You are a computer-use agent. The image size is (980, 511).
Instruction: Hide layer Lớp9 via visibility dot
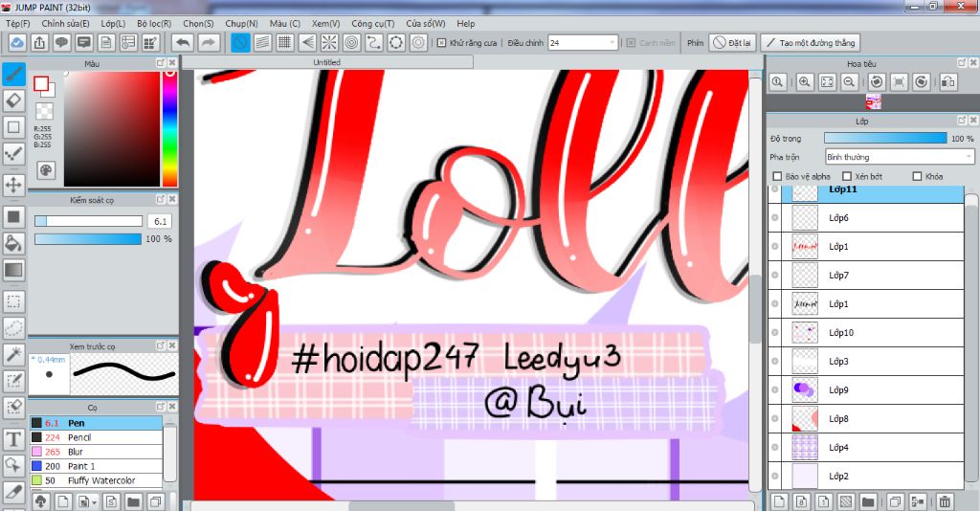tap(775, 389)
